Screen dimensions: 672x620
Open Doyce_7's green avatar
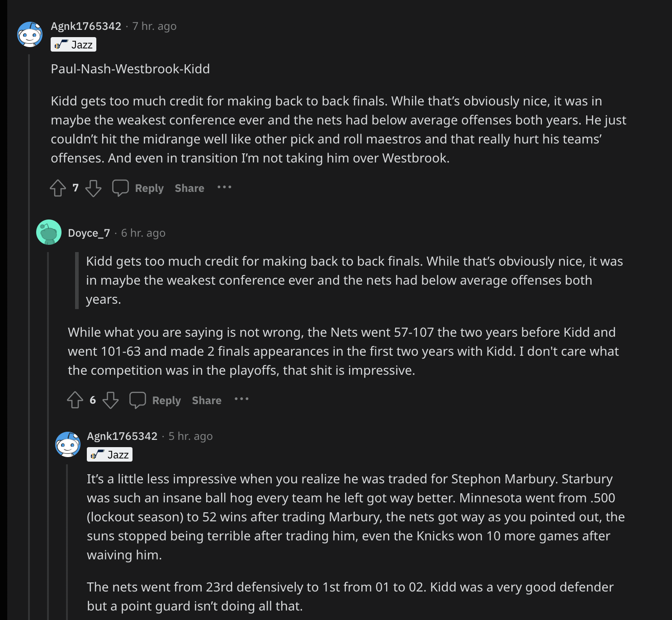point(49,232)
